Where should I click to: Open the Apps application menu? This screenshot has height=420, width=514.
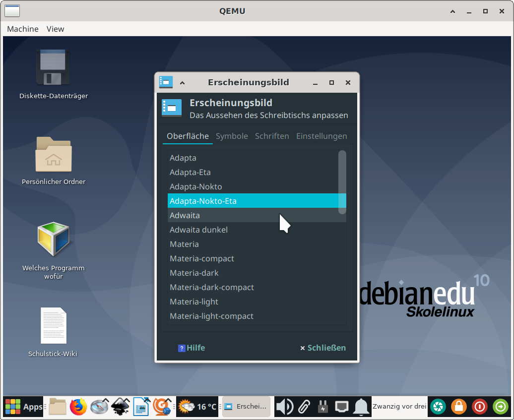tap(24, 407)
